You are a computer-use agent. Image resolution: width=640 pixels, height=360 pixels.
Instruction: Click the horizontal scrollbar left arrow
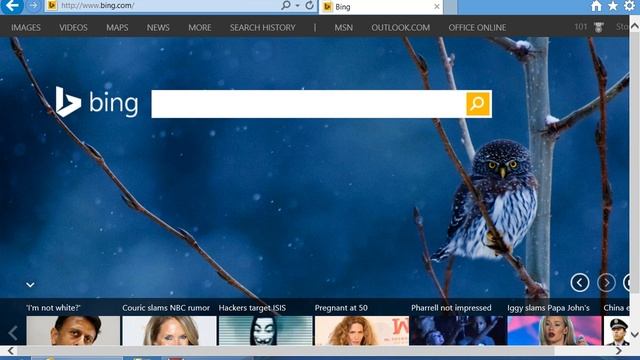tap(11, 351)
